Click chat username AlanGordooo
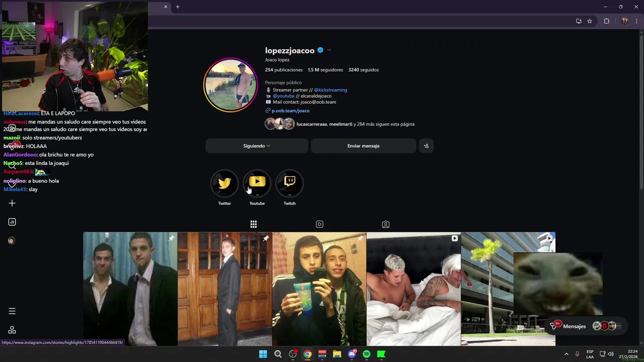 click(20, 155)
